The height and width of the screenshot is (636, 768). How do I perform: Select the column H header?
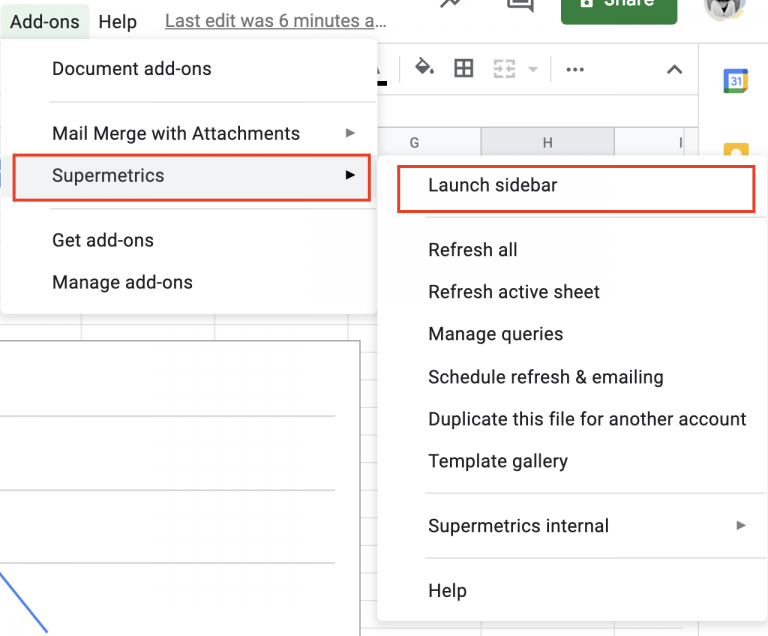point(547,143)
